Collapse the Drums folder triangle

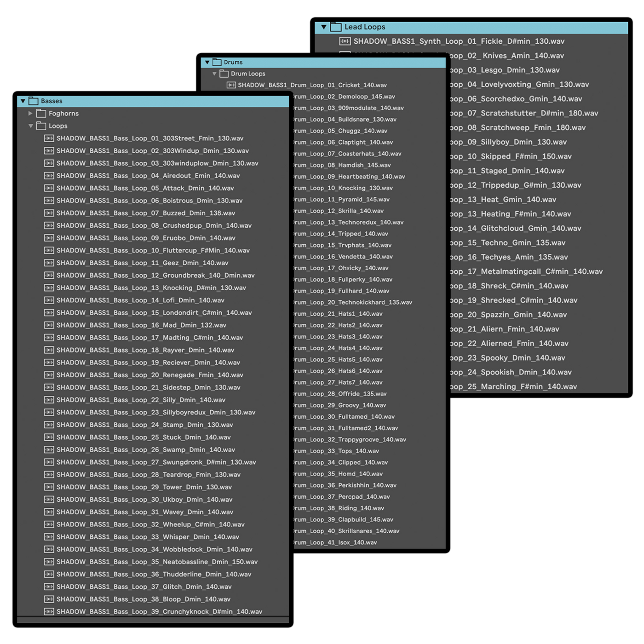[207, 63]
